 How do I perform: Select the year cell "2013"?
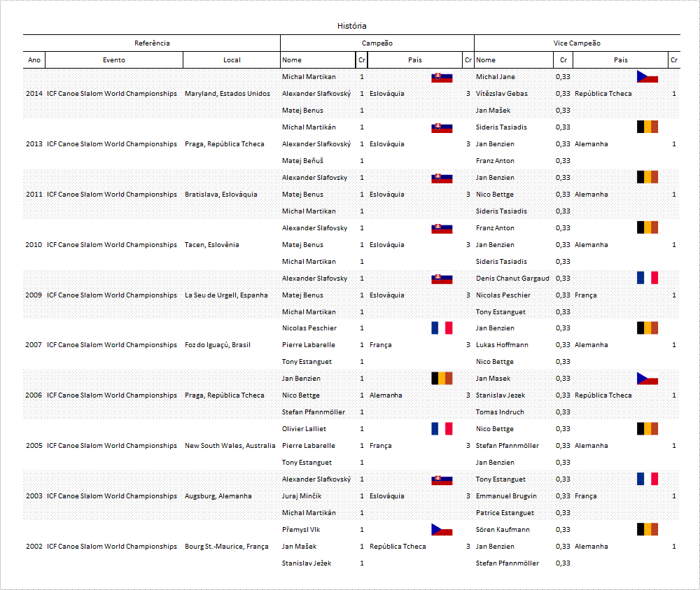coord(34,144)
